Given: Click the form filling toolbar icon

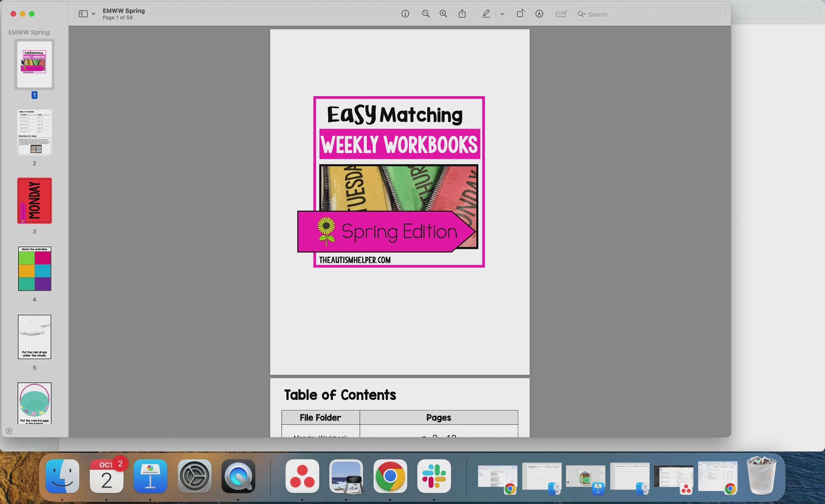Looking at the screenshot, I should coord(561,14).
